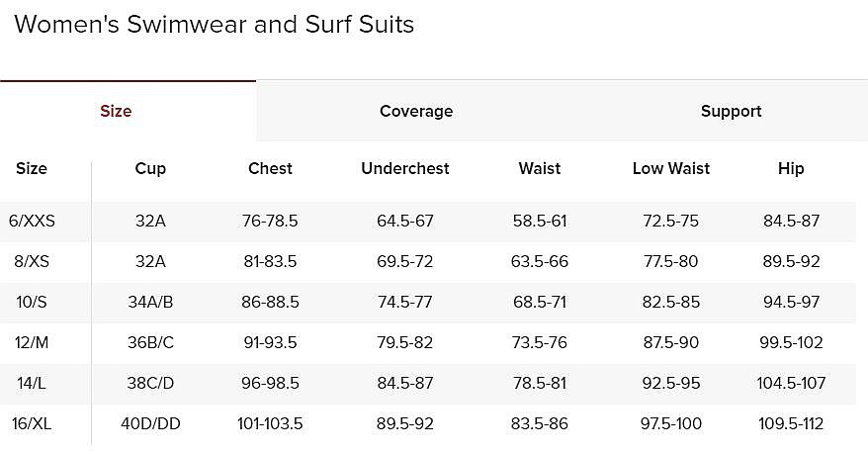Click the Underchest column header
Screen dimensions: 868x454
tap(405, 168)
